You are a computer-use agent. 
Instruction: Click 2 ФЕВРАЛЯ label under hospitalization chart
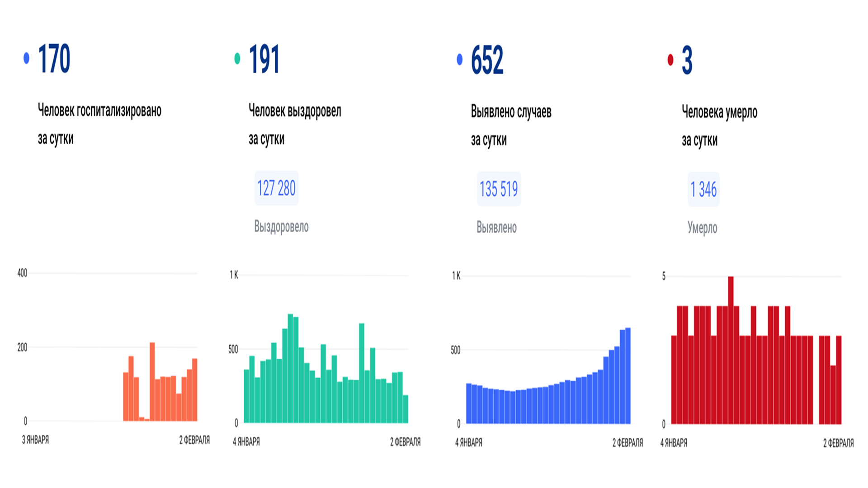tap(194, 440)
